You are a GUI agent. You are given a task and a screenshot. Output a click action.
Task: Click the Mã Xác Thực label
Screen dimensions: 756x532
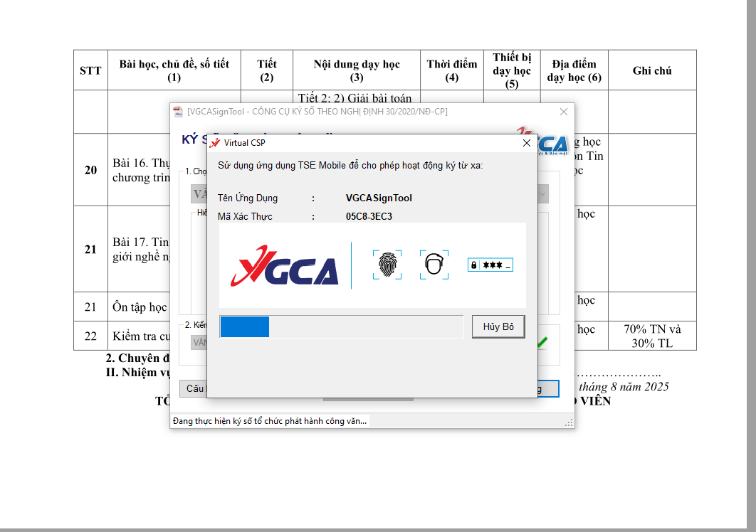tap(245, 216)
